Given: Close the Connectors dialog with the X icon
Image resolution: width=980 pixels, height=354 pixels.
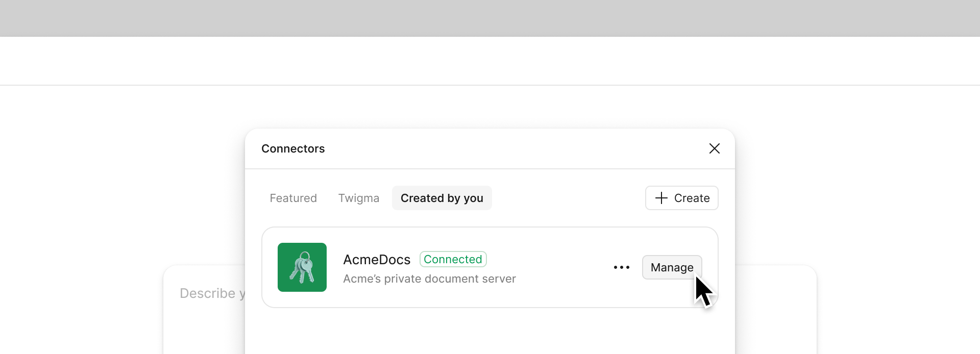Looking at the screenshot, I should [714, 148].
